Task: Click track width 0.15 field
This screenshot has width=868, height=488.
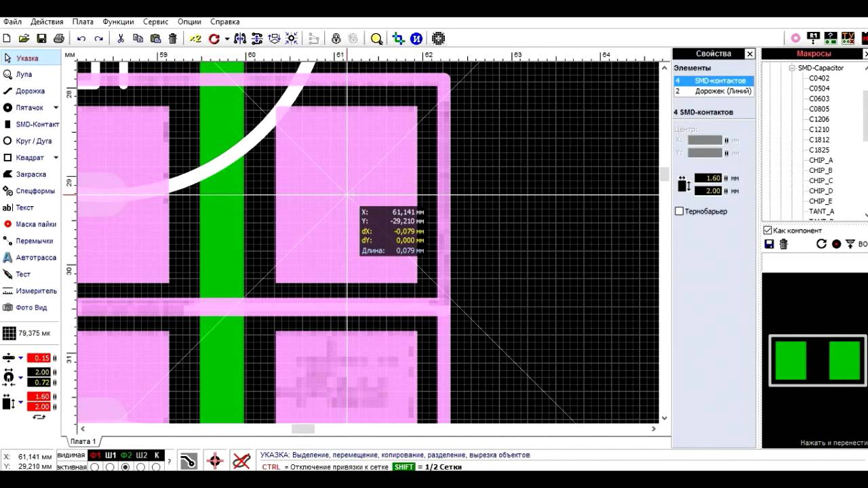Action: (39, 358)
